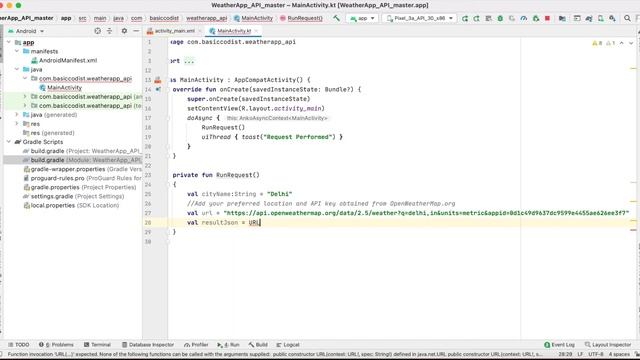
Task: Open the Problems tool window
Action: click(x=56, y=345)
